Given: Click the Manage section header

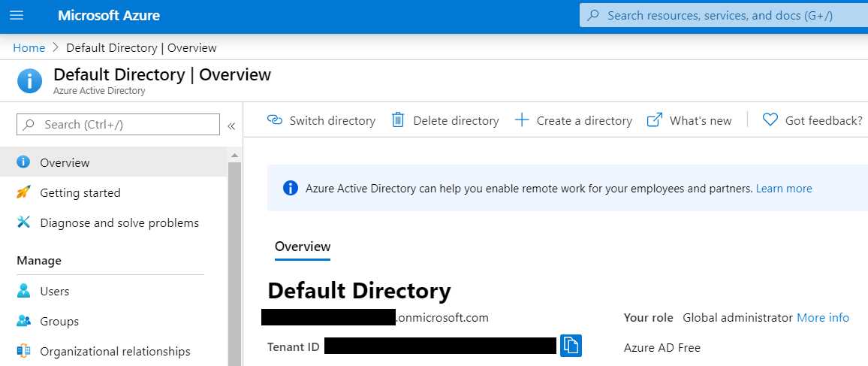Looking at the screenshot, I should pos(39,260).
